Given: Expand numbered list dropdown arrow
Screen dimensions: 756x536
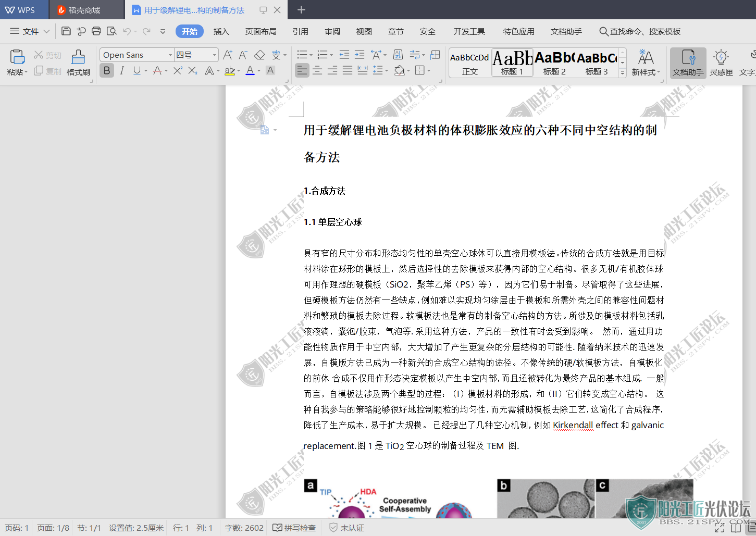Looking at the screenshot, I should (x=332, y=55).
